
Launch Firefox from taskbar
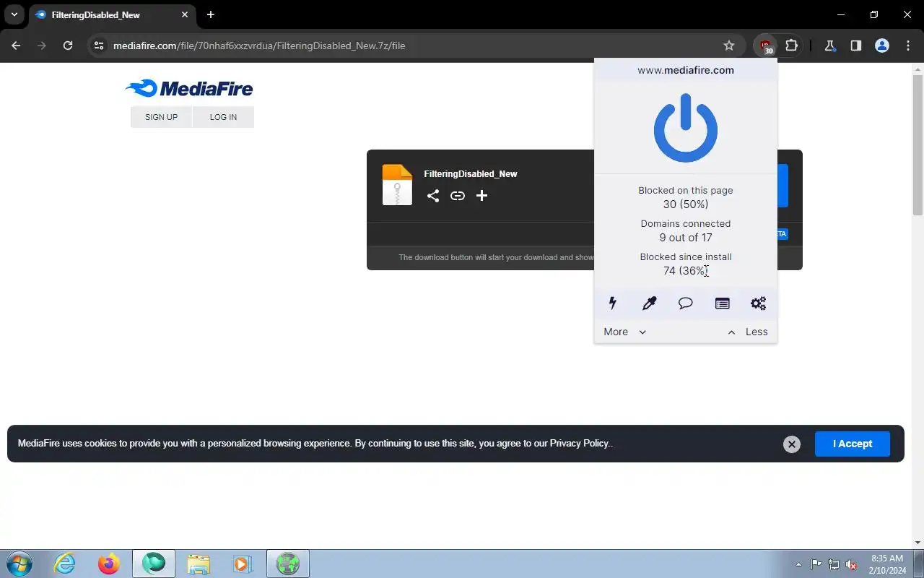click(109, 564)
